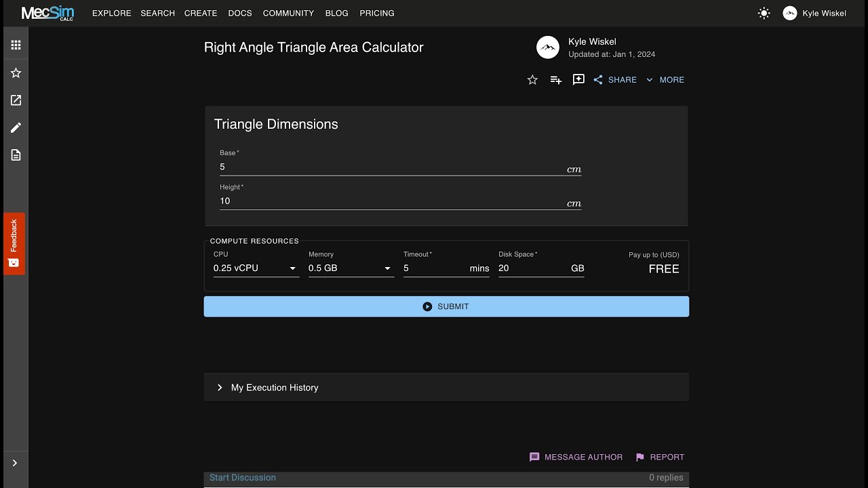Click the document icon in left sidebar
The image size is (868, 488).
16,155
